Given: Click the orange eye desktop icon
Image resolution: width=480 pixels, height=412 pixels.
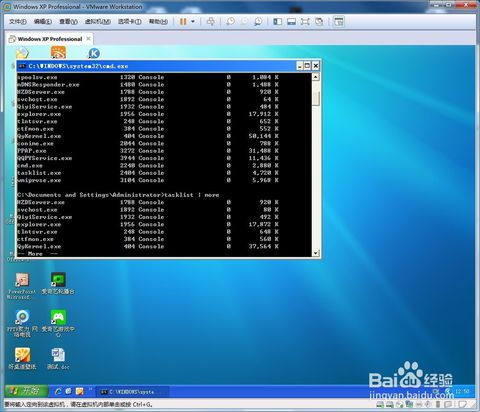Looking at the screenshot, I should click(x=58, y=53).
